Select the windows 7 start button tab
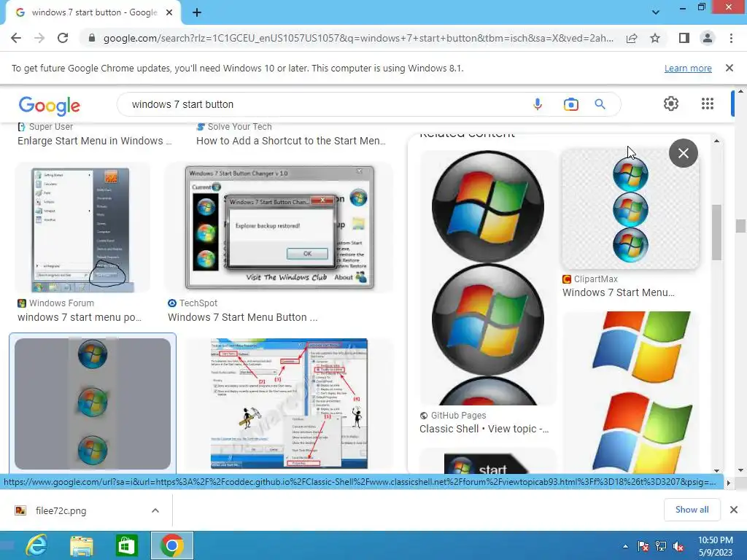The height and width of the screenshot is (560, 747). click(93, 12)
